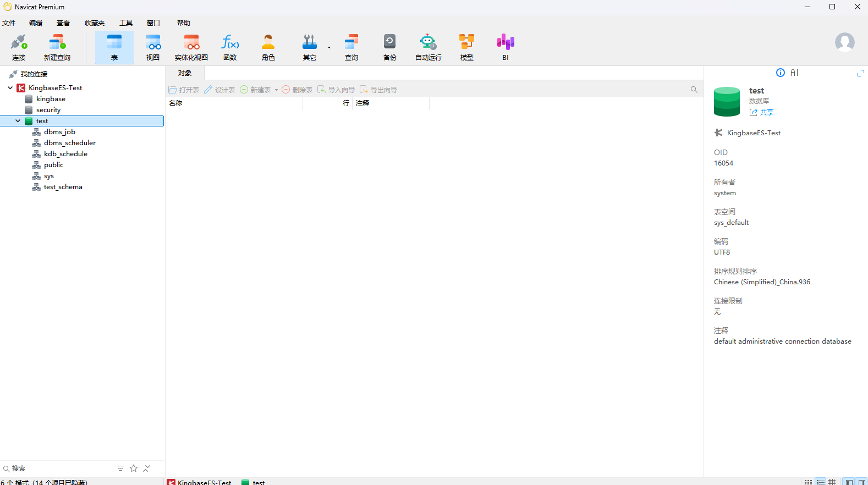Viewport: 868px width, 485px height.
Task: Open the filter icon beside the sidebar search
Action: click(120, 469)
